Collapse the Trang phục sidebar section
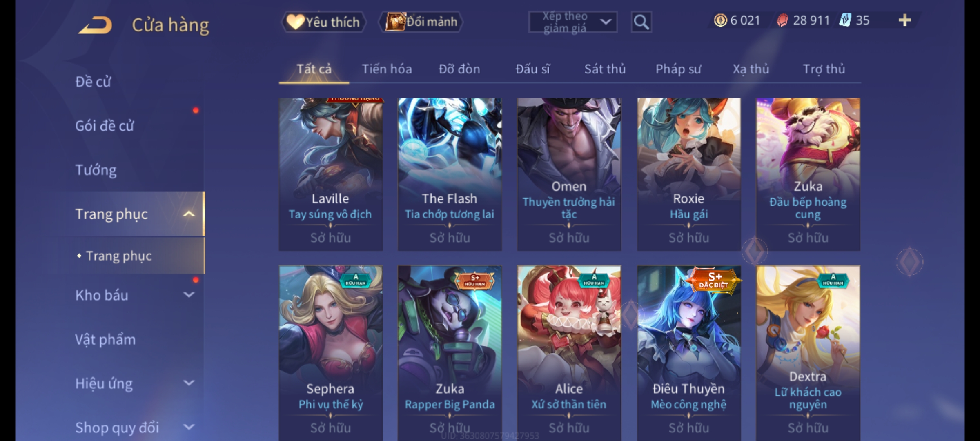Viewport: 980px width, 441px height. (189, 214)
